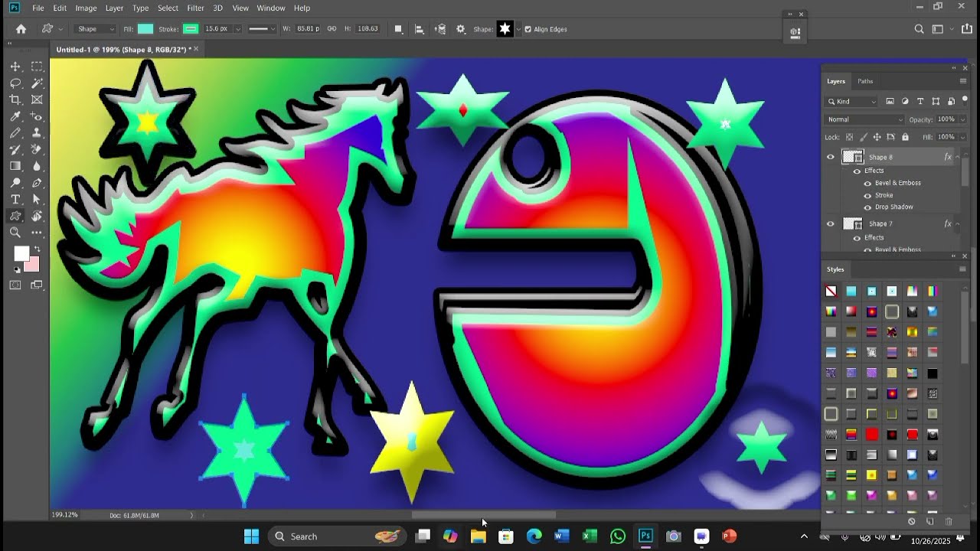
Task: Open the Normal blend mode dropdown
Action: [865, 119]
